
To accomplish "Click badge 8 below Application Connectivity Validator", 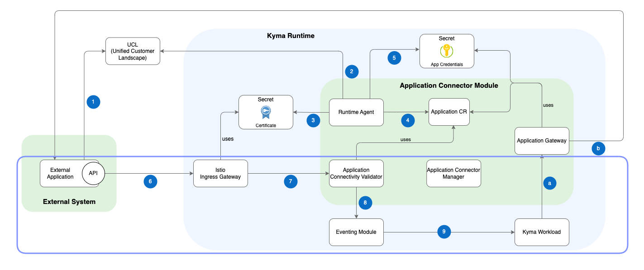I will (x=365, y=203).
